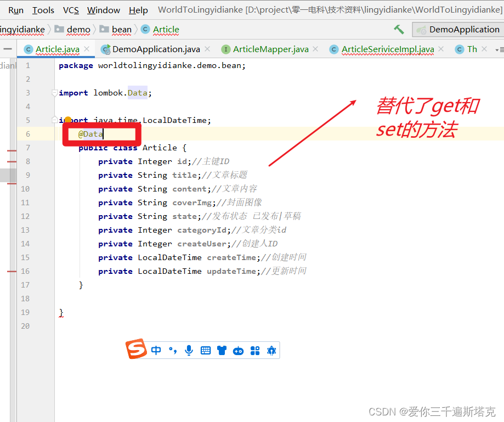This screenshot has width=504, height=422.
Task: Collapse the import block fold marker on line 3
Action: (54, 93)
